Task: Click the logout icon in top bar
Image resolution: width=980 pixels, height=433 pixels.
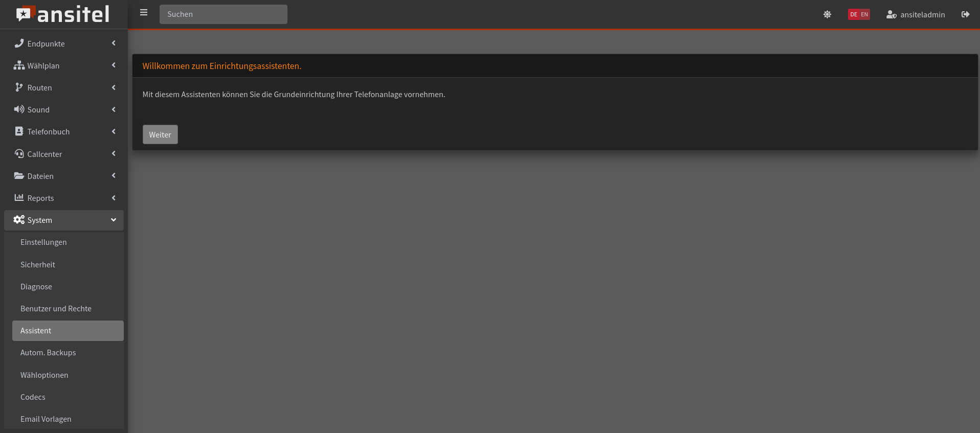Action: click(965, 14)
